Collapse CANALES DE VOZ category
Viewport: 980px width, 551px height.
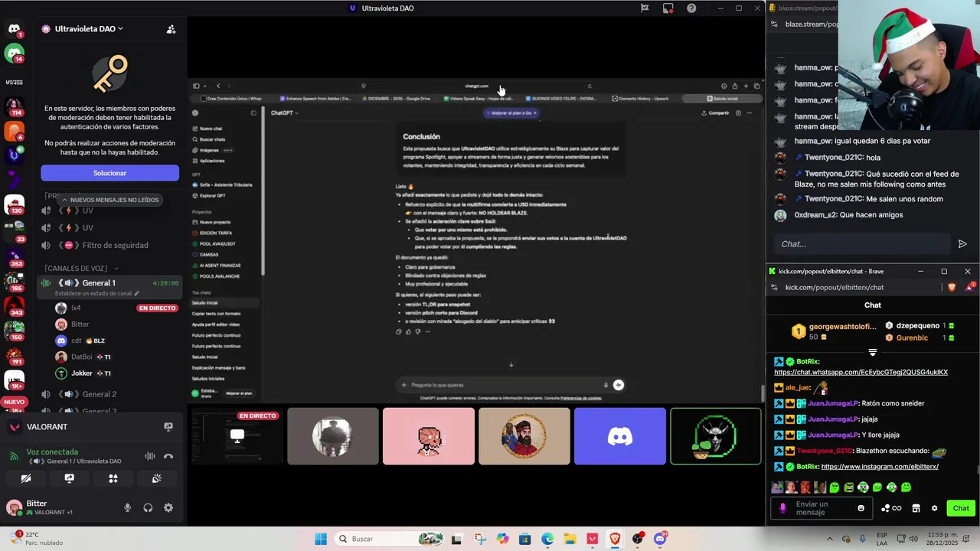click(80, 269)
